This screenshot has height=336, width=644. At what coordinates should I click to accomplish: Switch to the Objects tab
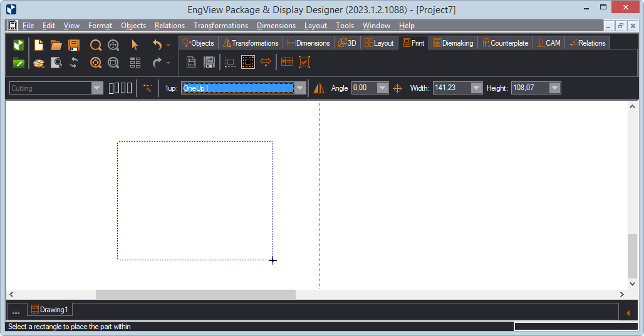[199, 43]
